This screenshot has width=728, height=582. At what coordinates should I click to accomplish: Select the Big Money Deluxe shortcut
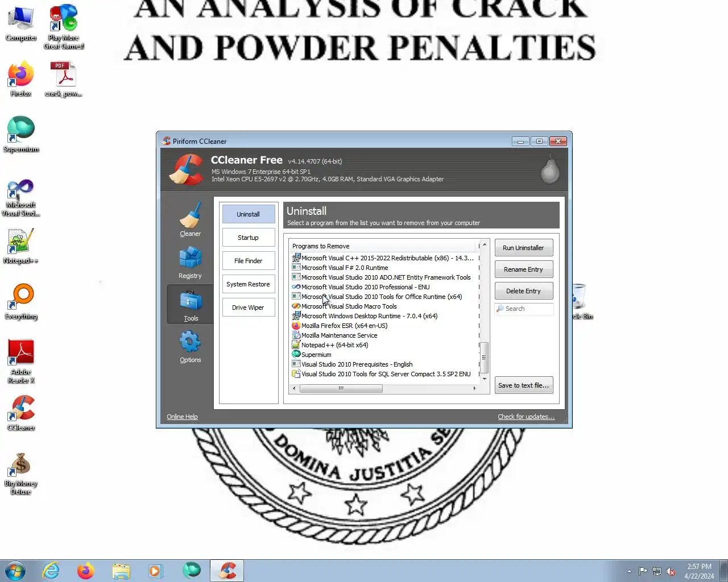(x=21, y=474)
